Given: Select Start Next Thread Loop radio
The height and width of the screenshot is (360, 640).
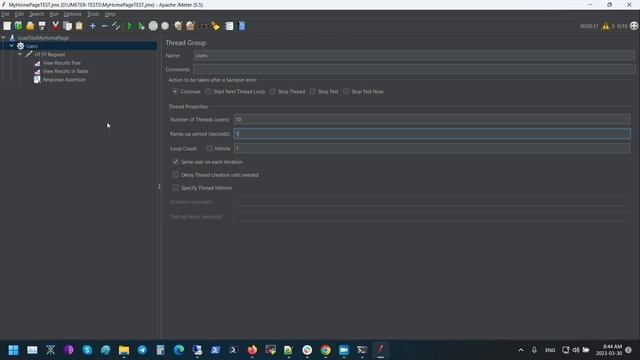Looking at the screenshot, I should point(208,91).
